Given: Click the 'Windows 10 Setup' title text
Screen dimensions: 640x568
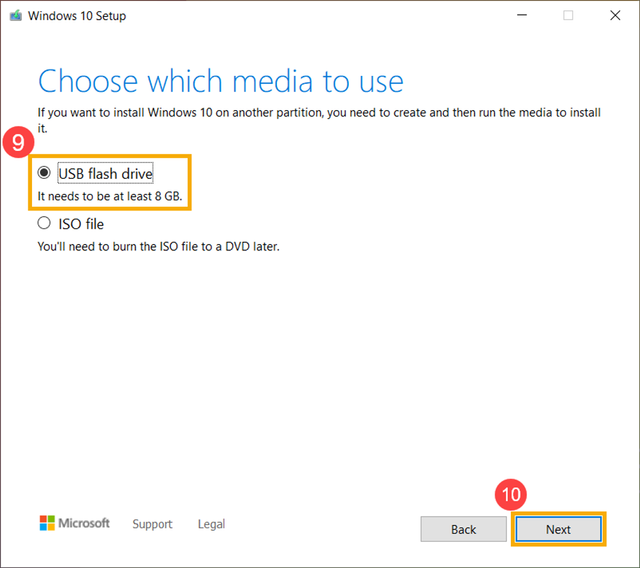Looking at the screenshot, I should 77,16.
